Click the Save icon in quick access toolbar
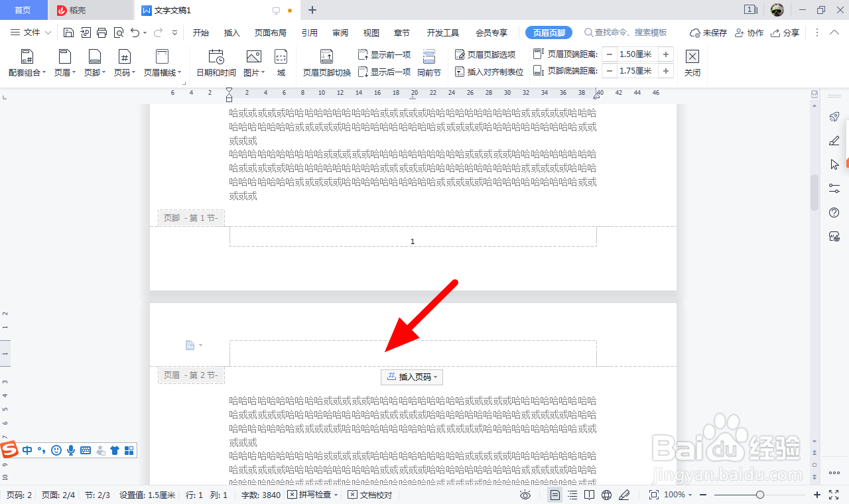 (x=68, y=32)
